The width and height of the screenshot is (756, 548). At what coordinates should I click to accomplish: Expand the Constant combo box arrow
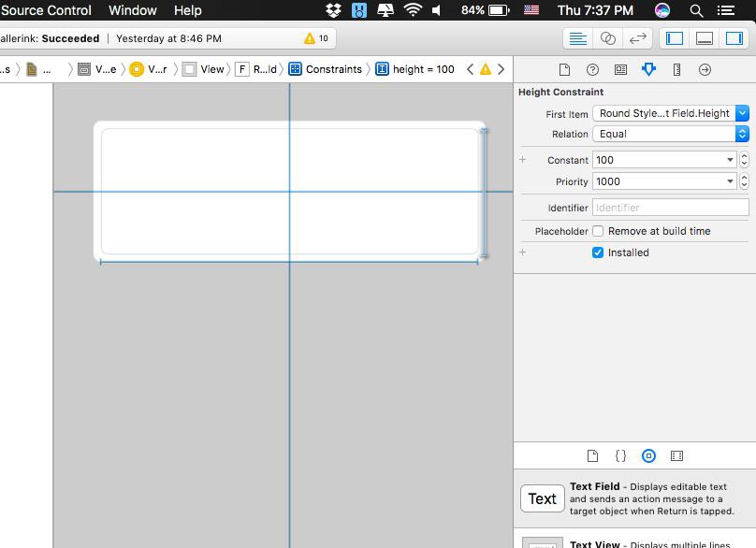coord(730,160)
